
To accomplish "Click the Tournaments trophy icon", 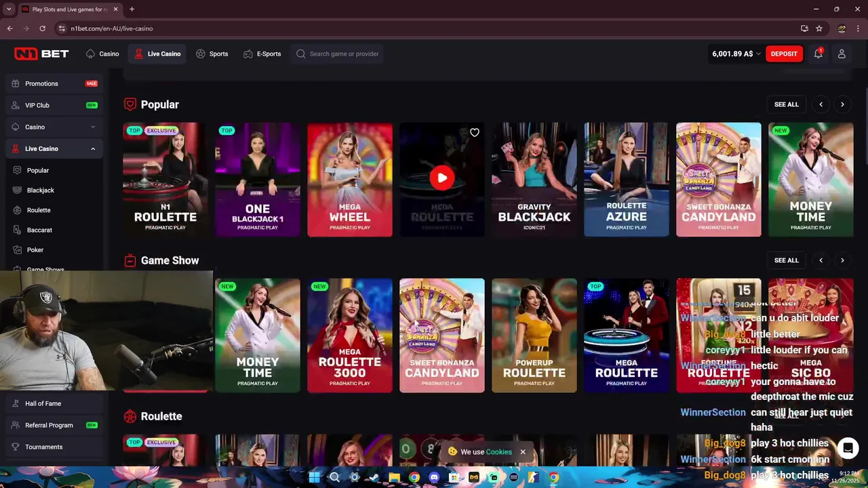I will pyautogui.click(x=16, y=447).
